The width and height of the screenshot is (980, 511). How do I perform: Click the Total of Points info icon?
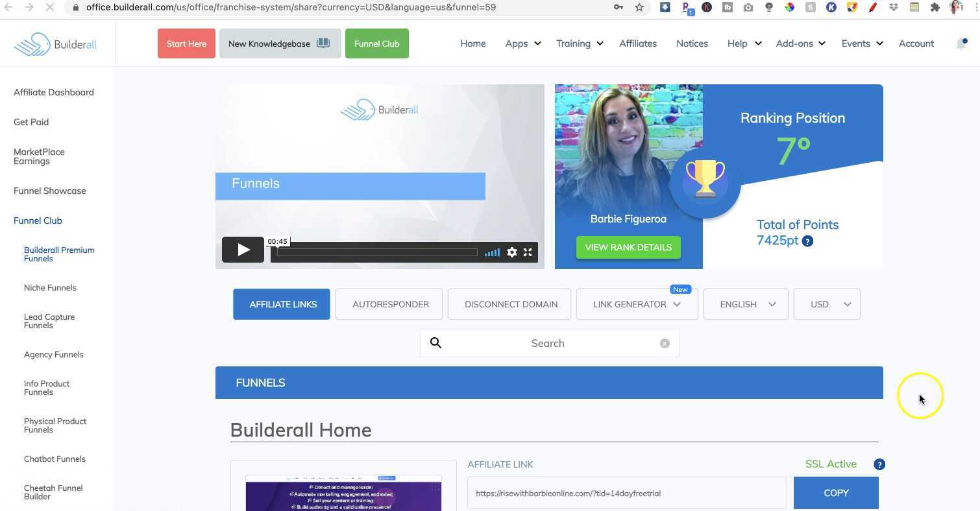coord(807,241)
